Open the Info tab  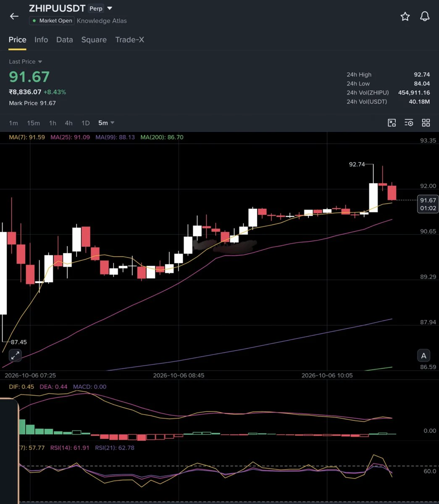click(x=41, y=39)
